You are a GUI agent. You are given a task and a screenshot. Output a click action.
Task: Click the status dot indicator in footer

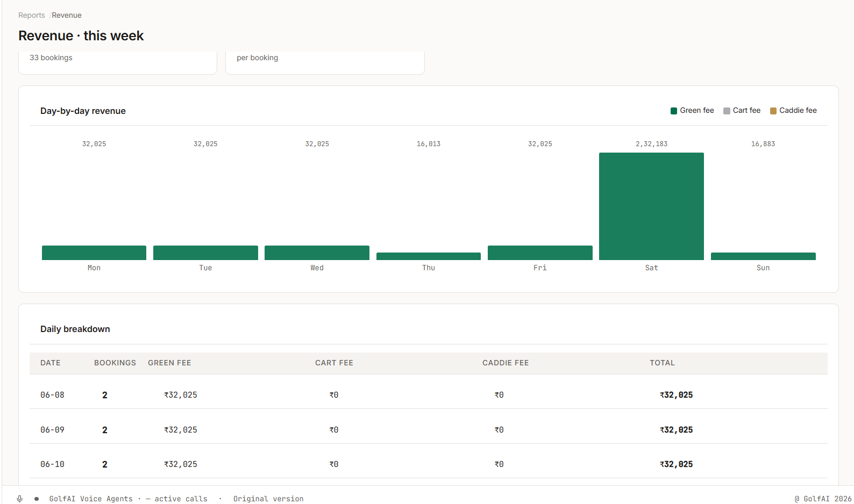(x=37, y=499)
